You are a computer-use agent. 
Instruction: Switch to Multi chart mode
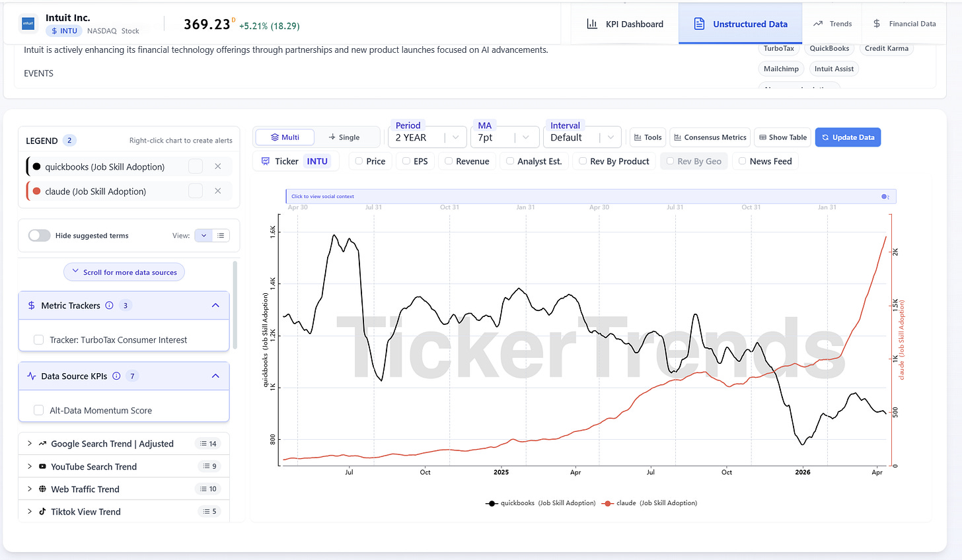point(285,137)
